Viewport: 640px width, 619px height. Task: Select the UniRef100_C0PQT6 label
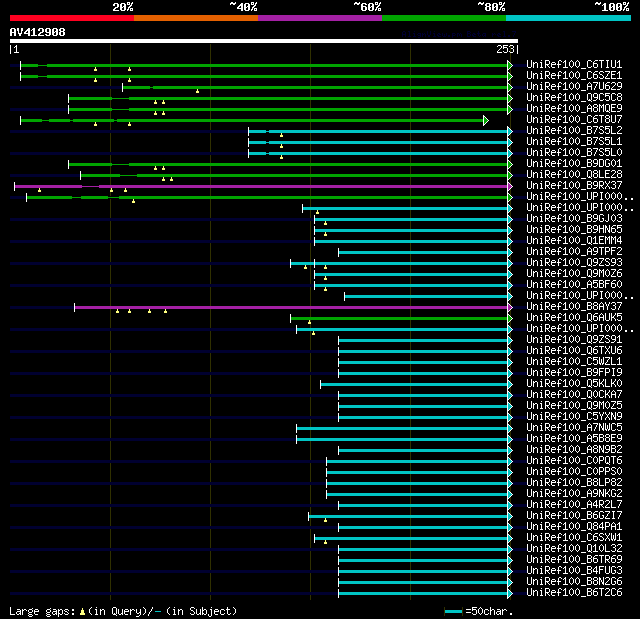point(574,461)
